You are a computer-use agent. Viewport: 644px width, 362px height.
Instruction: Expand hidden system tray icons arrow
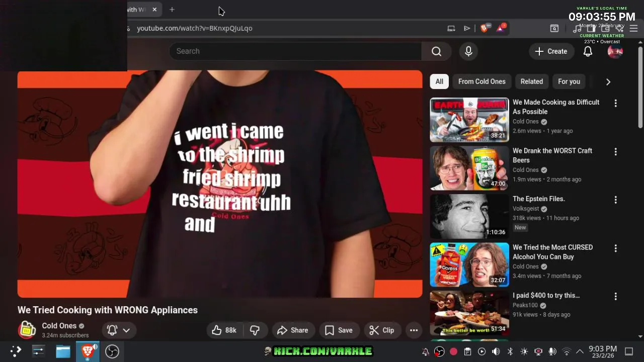580,351
